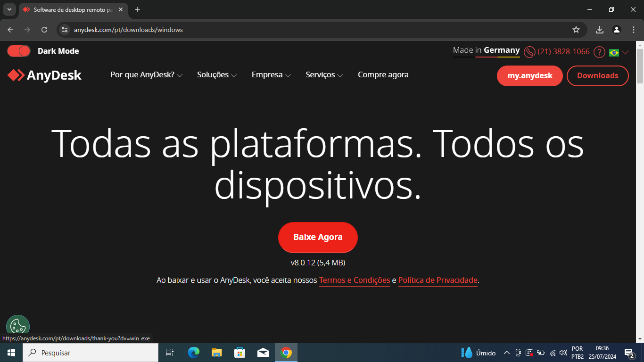Image resolution: width=644 pixels, height=362 pixels.
Task: Click the help question mark icon
Action: pyautogui.click(x=599, y=52)
